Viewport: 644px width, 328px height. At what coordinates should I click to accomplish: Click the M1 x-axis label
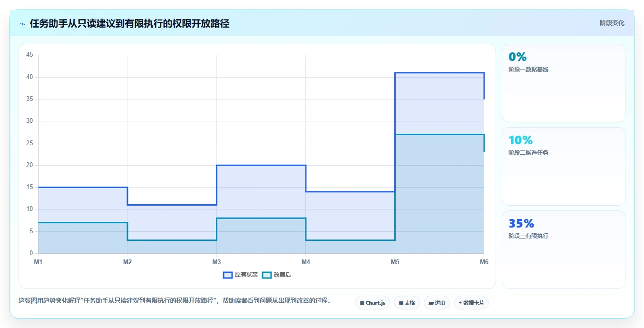[x=39, y=262]
